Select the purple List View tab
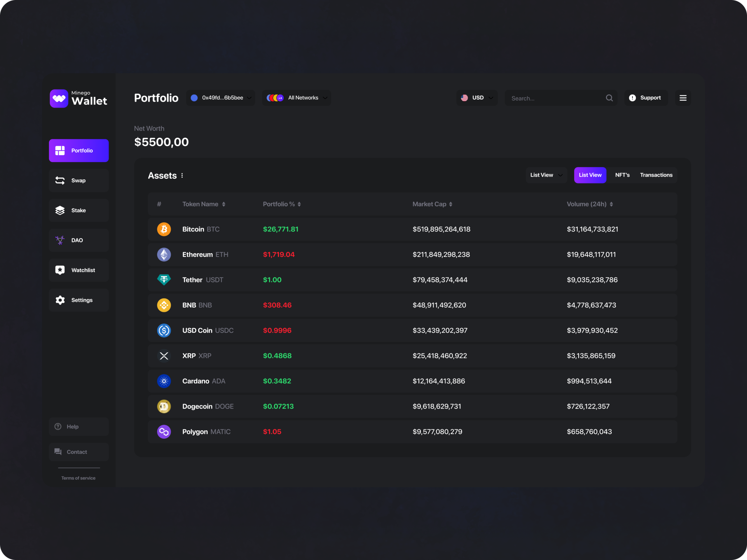The height and width of the screenshot is (560, 747). pos(590,175)
